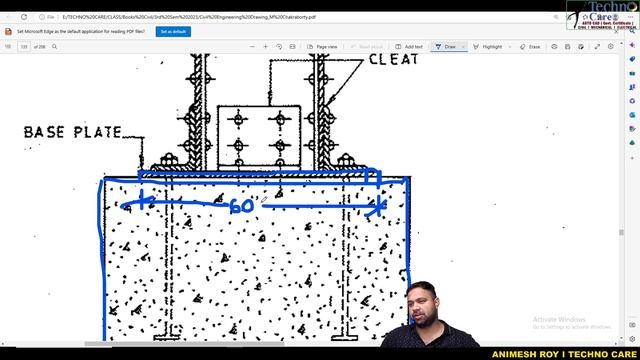Viewport: 640px width, 360px height.
Task: Click the horizontal scrollbar at bottom
Action: pos(184,344)
